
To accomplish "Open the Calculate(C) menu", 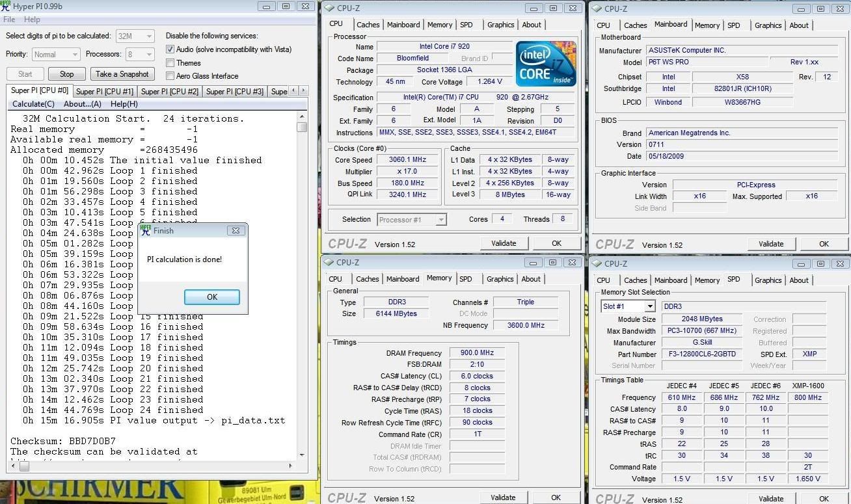I will coord(33,104).
